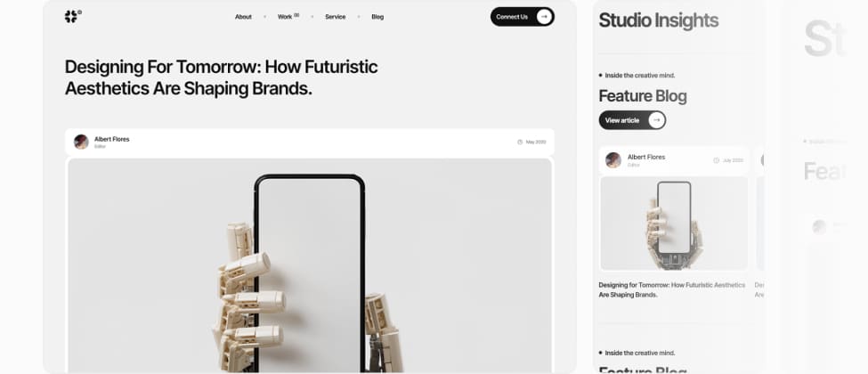868x374 pixels.
Task: Click the studio logo icon in header
Action: coord(71,16)
